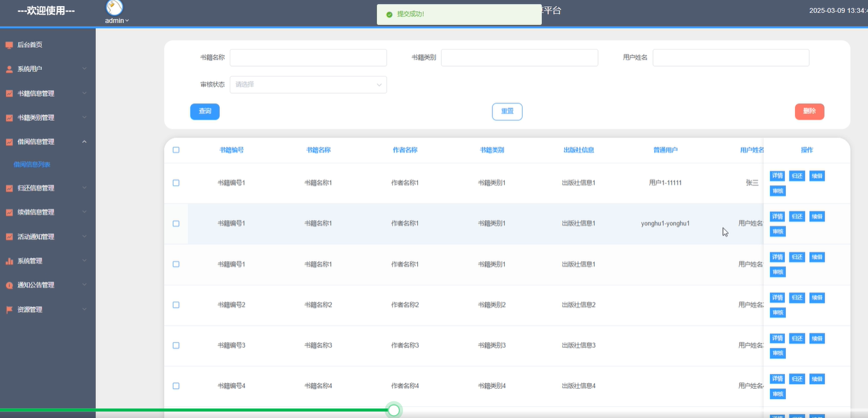The height and width of the screenshot is (418, 868).
Task: Expand 归还信息管理 using its chevron
Action: click(x=85, y=188)
